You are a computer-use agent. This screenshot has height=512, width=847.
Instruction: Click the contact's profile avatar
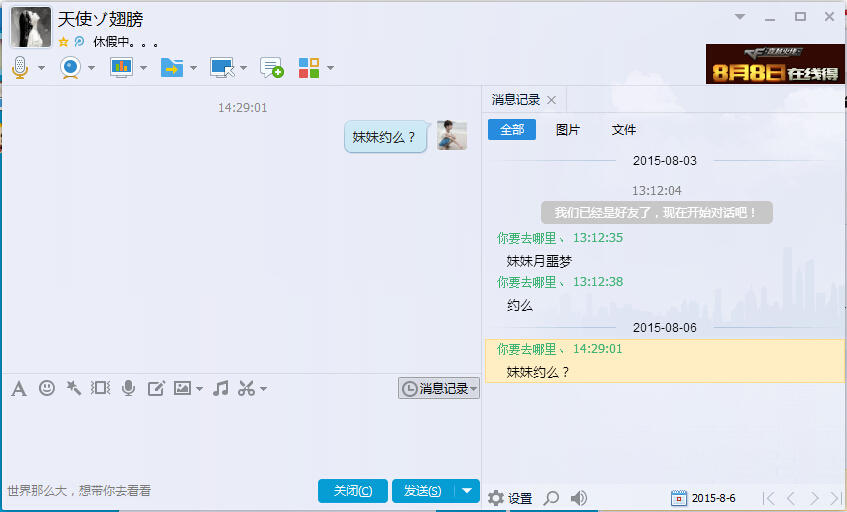click(x=31, y=28)
